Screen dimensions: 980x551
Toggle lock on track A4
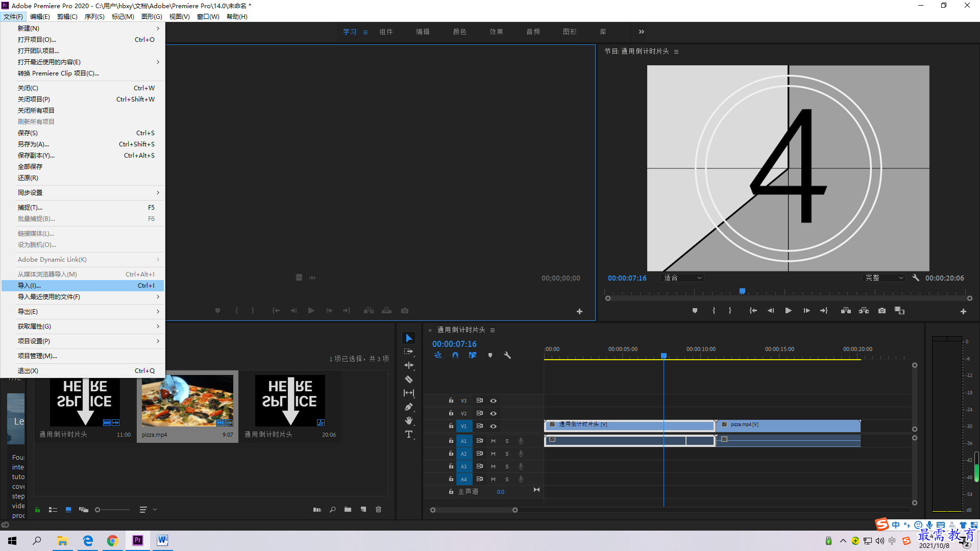451,479
